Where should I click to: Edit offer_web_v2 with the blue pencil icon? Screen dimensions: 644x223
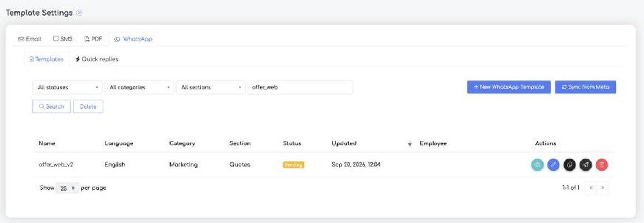pos(553,165)
